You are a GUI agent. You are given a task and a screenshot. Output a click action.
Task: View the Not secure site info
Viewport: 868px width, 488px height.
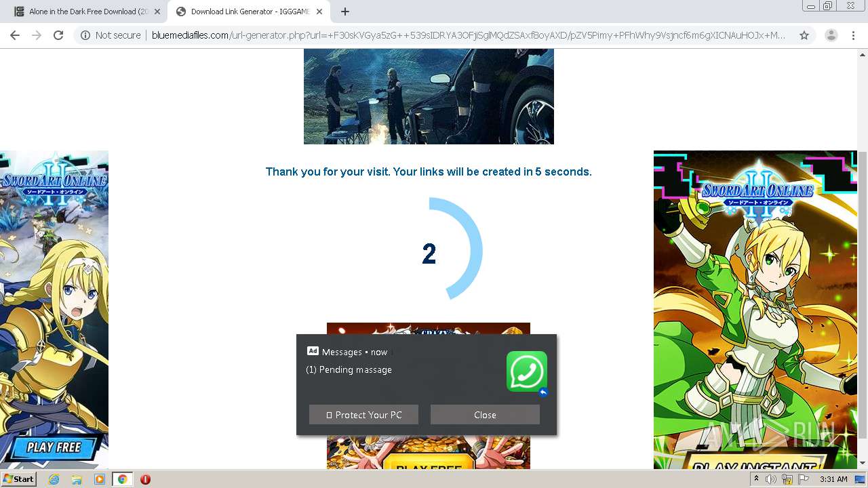pos(111,35)
